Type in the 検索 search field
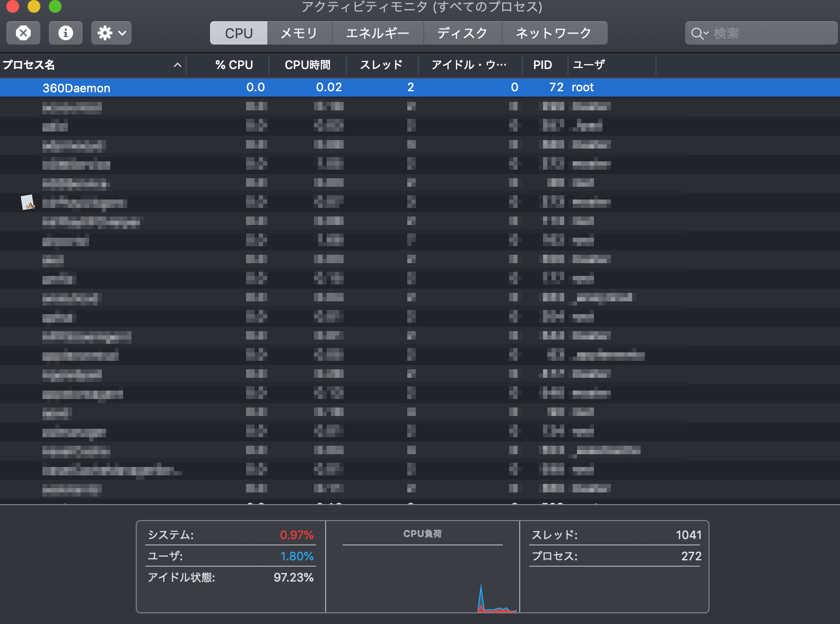The width and height of the screenshot is (840, 624). [769, 33]
